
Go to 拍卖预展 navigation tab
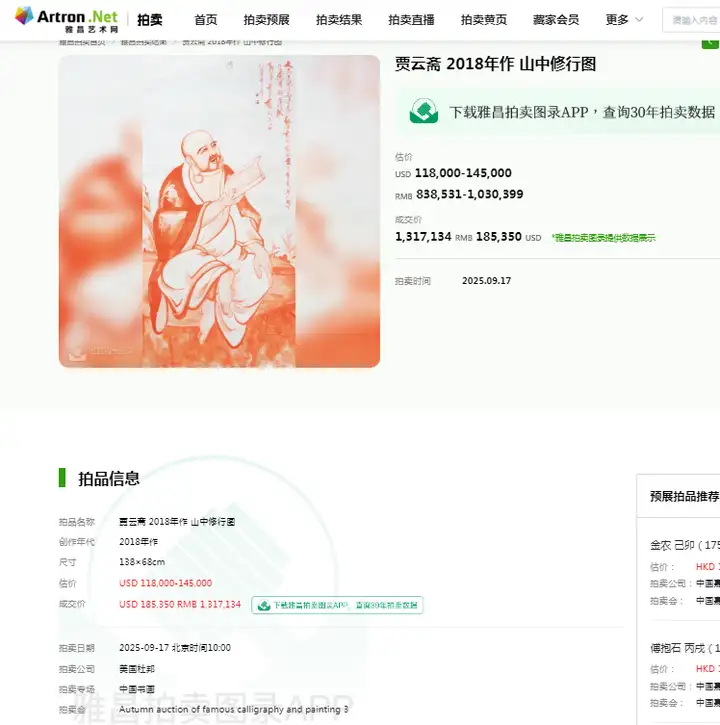pyautogui.click(x=266, y=20)
